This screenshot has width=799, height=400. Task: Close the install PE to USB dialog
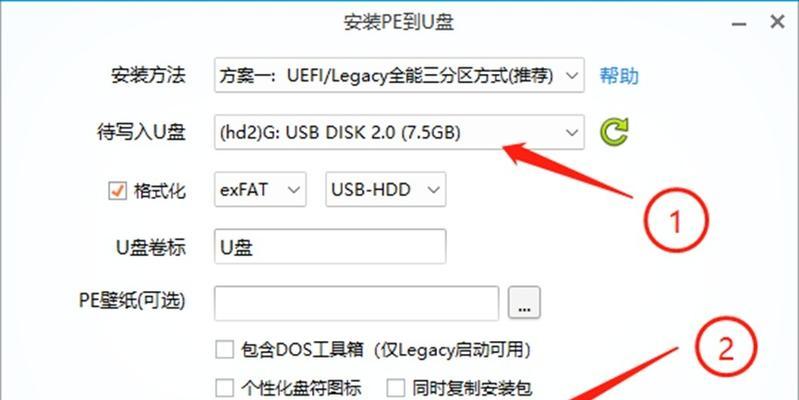tap(777, 22)
